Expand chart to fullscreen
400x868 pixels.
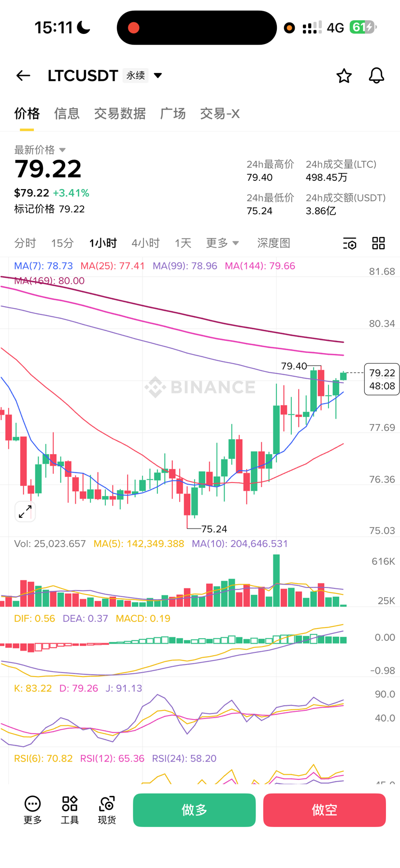pos(25,512)
